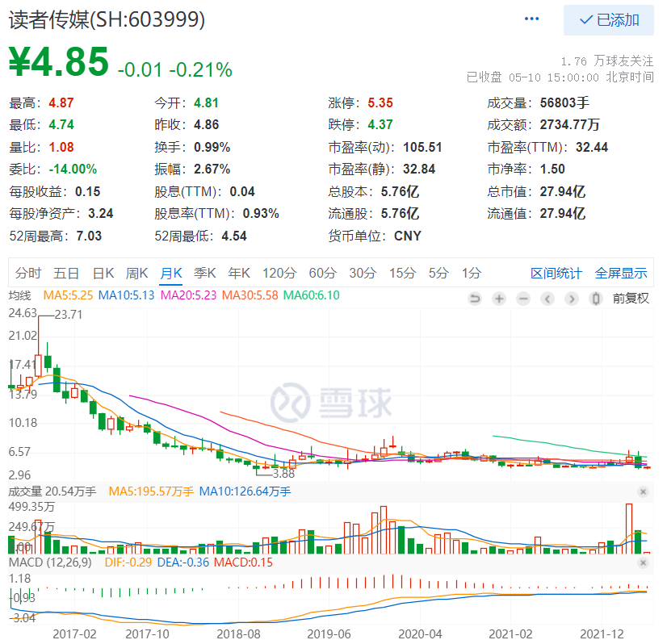Viewport: 667px width, 644px height.
Task: Click the DIF:-0.29 value
Action: (128, 562)
